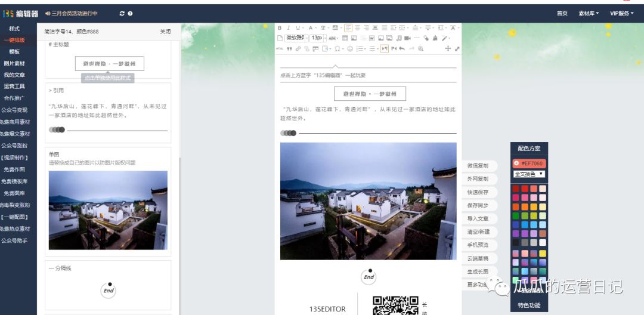Click the search and replace magnifier icon

coord(420,48)
